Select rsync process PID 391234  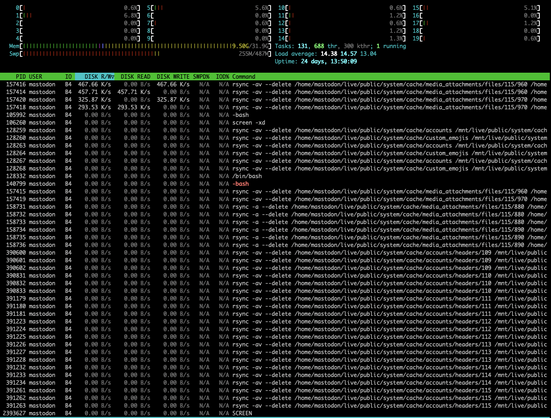coord(276,383)
